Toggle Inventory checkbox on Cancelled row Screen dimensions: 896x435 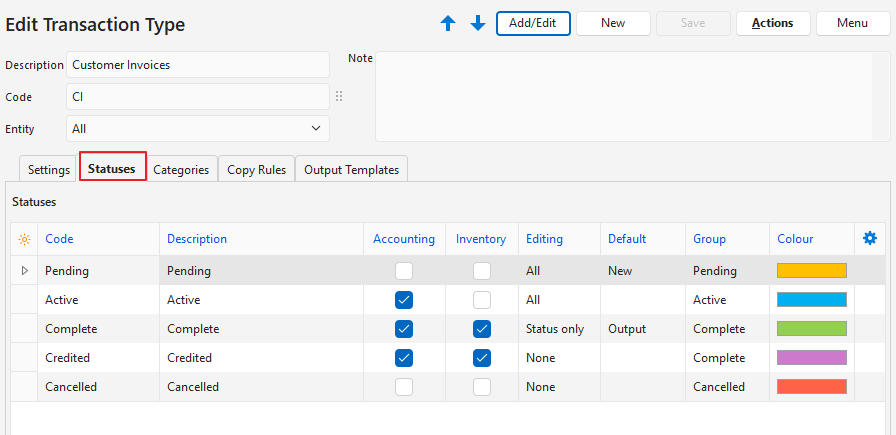(x=482, y=387)
